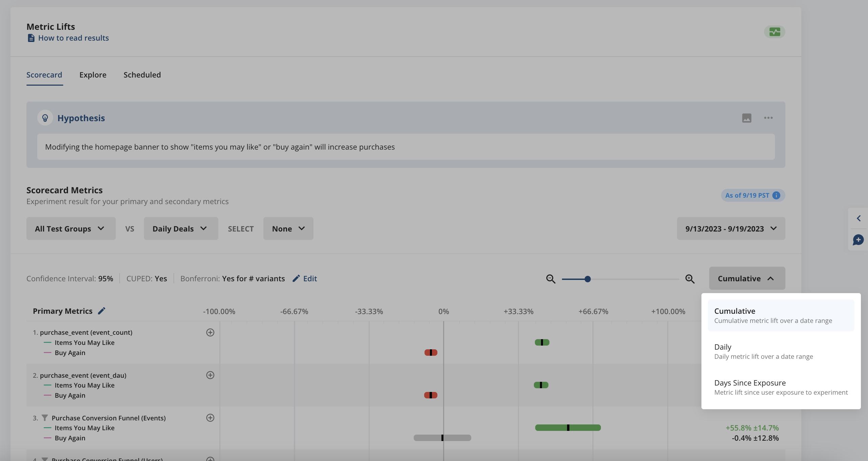Switch to the Explore tab
This screenshot has height=461, width=868.
93,75
